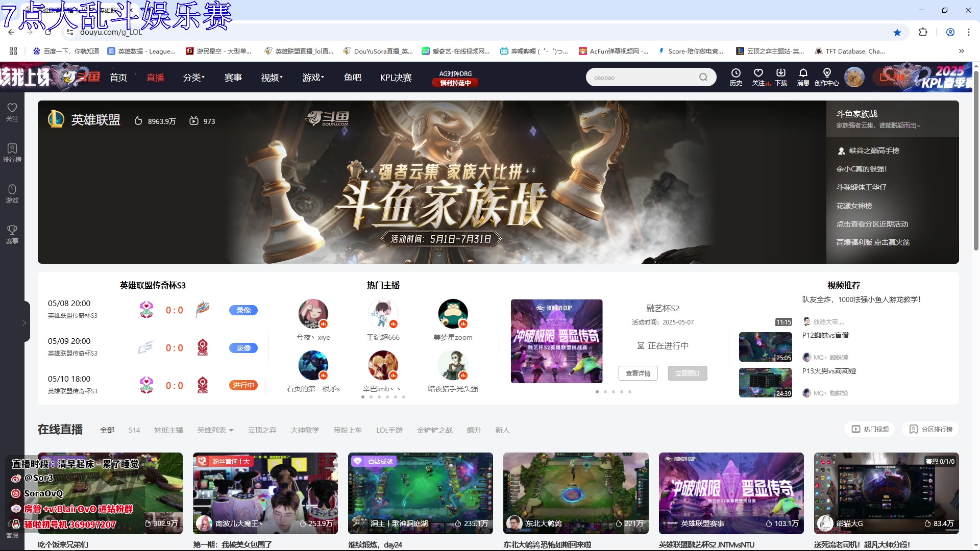Screen dimensions: 980x551
Task: Select the 全部 live filter tab
Action: coord(107,430)
